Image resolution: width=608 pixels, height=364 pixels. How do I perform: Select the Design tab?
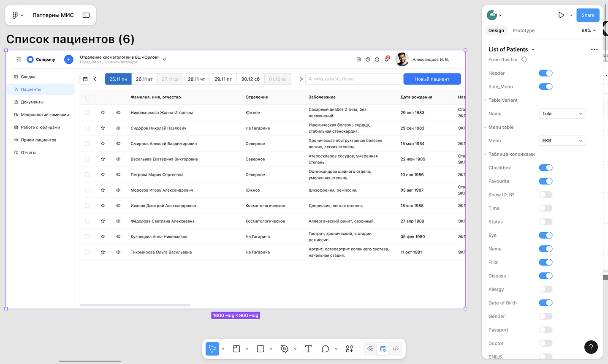point(496,30)
